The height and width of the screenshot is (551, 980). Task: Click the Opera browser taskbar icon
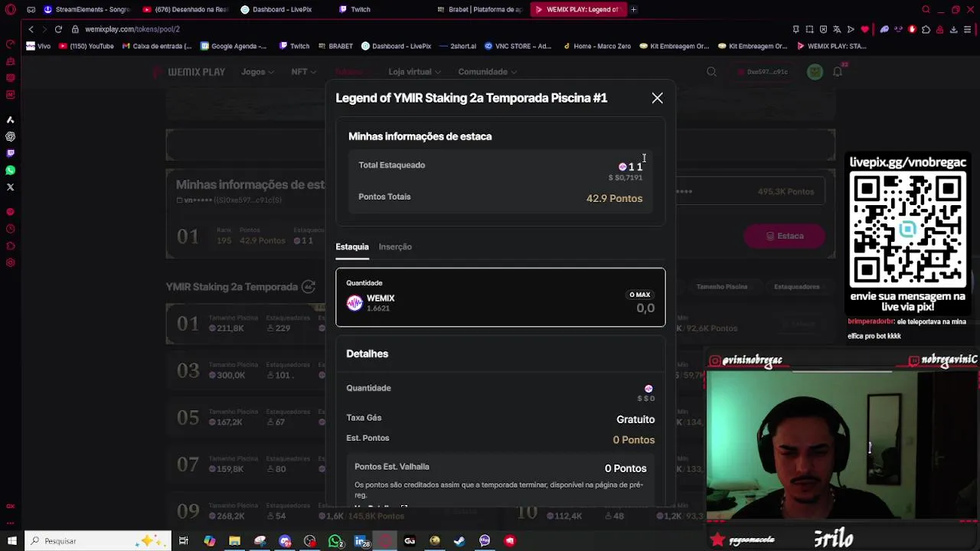point(385,541)
